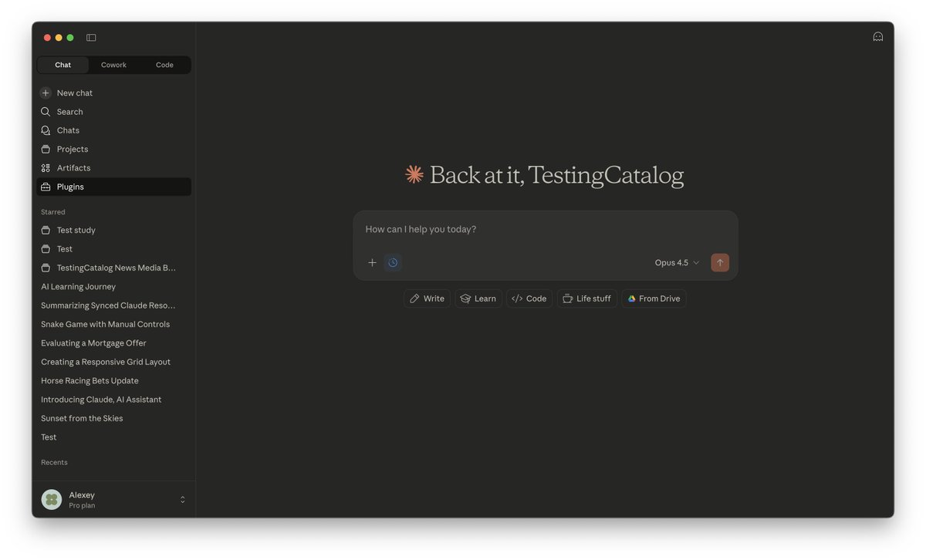Click the pencil icon on Write chip
The height and width of the screenshot is (560, 926).
coord(414,299)
